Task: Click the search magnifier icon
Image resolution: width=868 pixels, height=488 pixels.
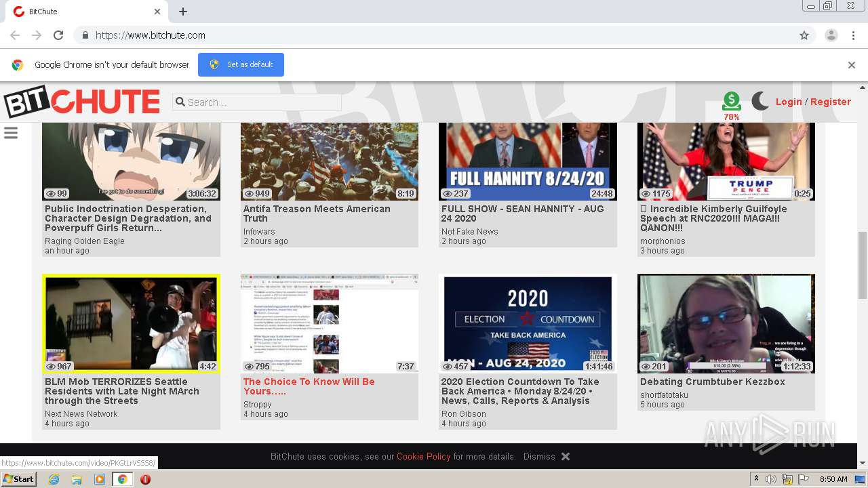Action: [180, 102]
